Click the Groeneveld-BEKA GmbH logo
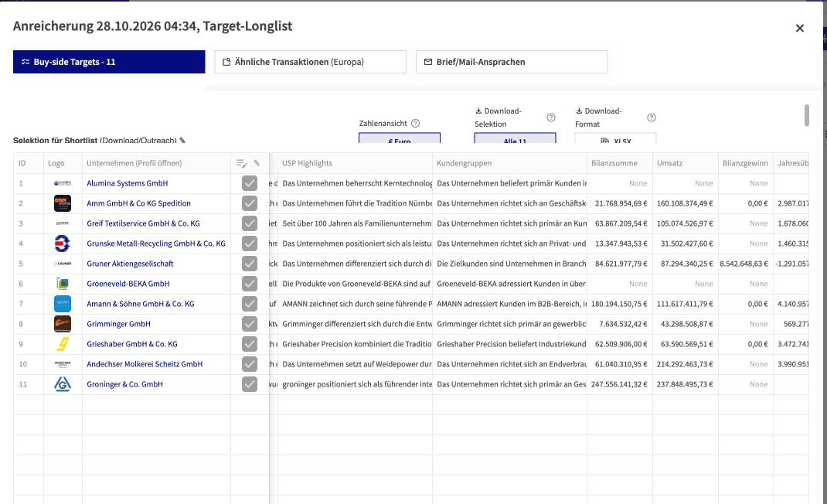Screen dimensions: 827x504 point(63,284)
